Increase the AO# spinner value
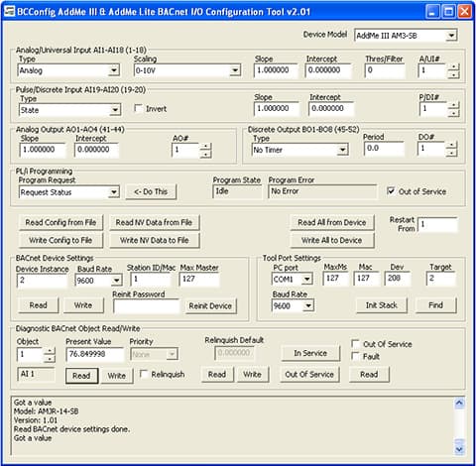 206,147
